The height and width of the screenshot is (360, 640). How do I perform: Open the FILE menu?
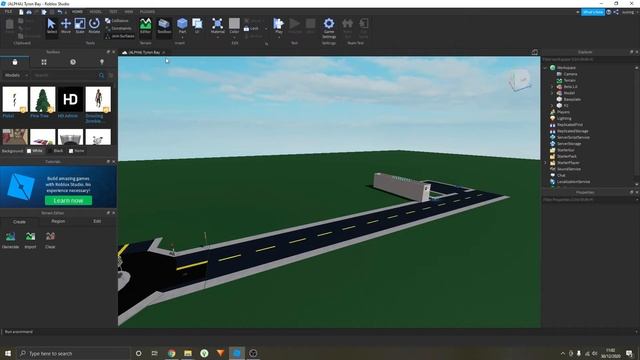tap(8, 12)
